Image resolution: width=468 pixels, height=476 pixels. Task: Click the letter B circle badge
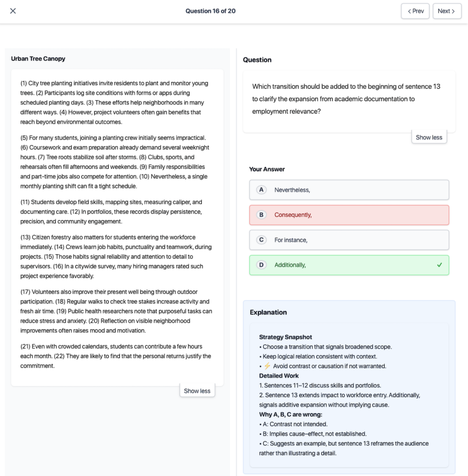point(261,215)
